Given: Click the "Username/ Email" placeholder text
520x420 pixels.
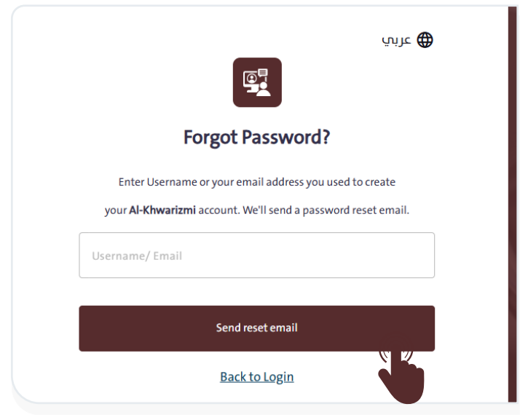Looking at the screenshot, I should [x=137, y=256].
